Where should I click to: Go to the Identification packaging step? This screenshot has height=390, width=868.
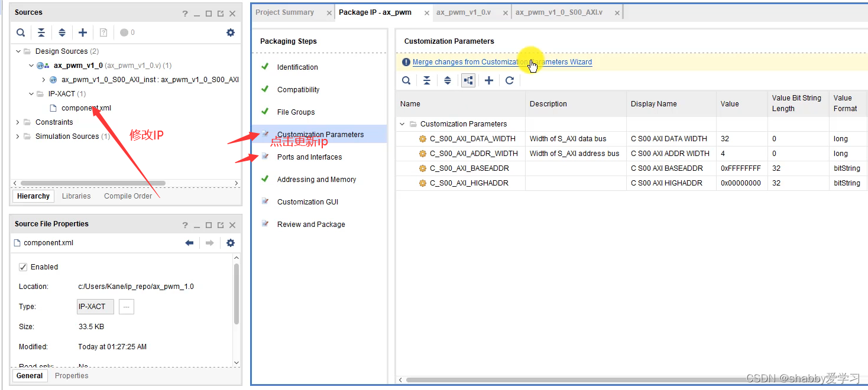tap(297, 67)
